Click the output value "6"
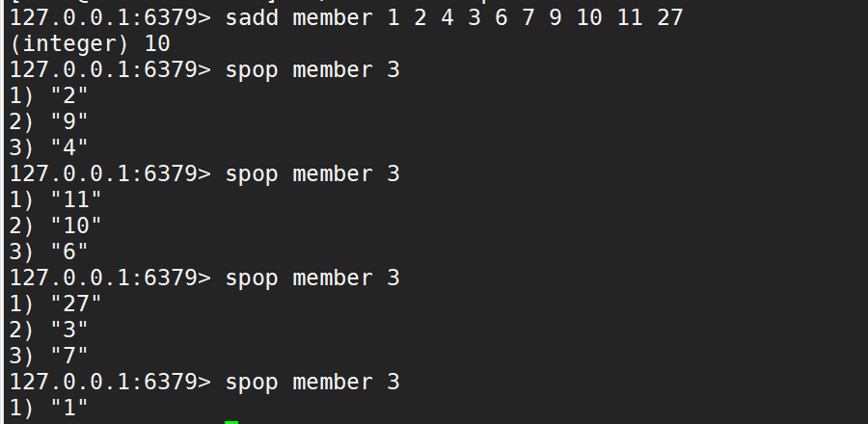The image size is (868, 424). (x=69, y=252)
